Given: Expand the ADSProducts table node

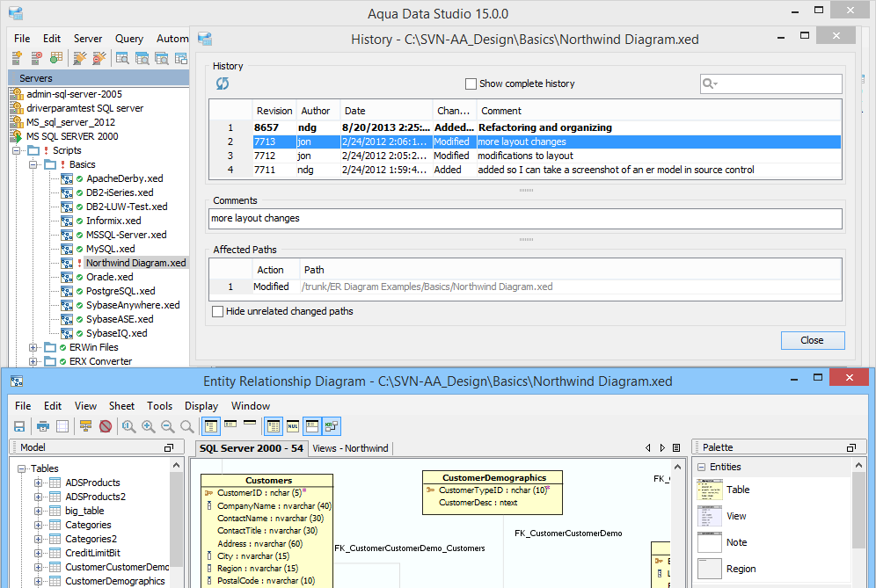Looking at the screenshot, I should coord(38,483).
